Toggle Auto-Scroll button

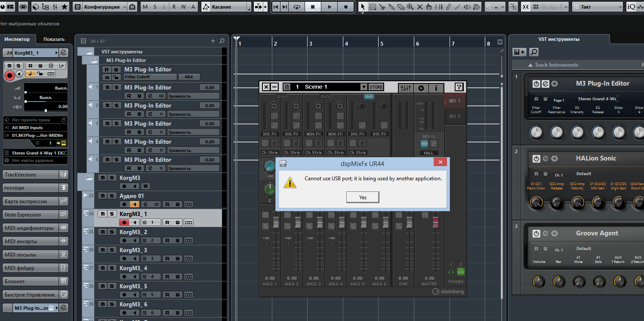click(258, 7)
